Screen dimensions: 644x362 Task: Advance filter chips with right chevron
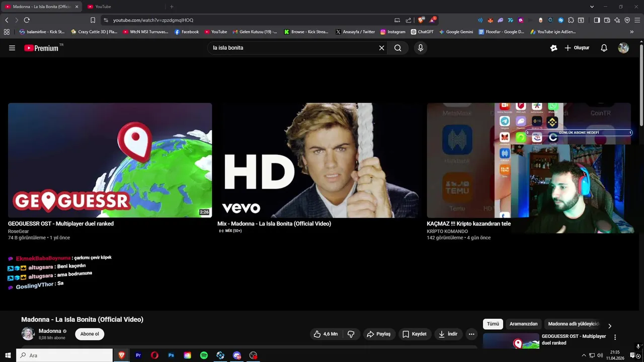tap(610, 326)
